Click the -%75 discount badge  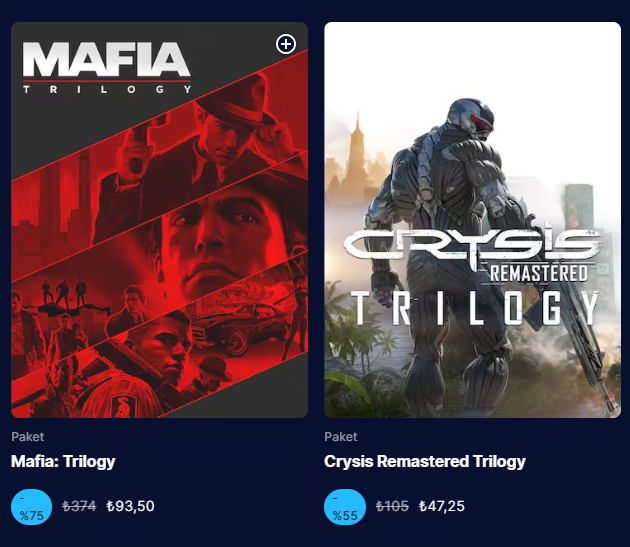[31, 506]
